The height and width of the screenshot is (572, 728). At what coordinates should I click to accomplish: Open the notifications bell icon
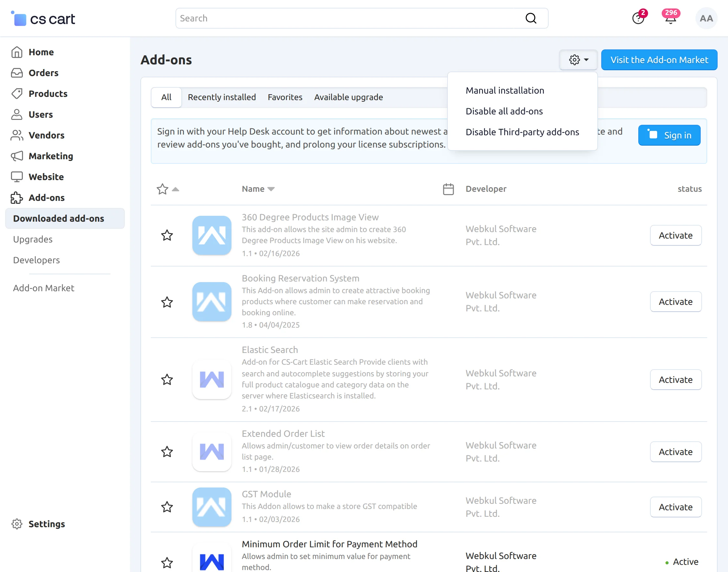tap(670, 19)
